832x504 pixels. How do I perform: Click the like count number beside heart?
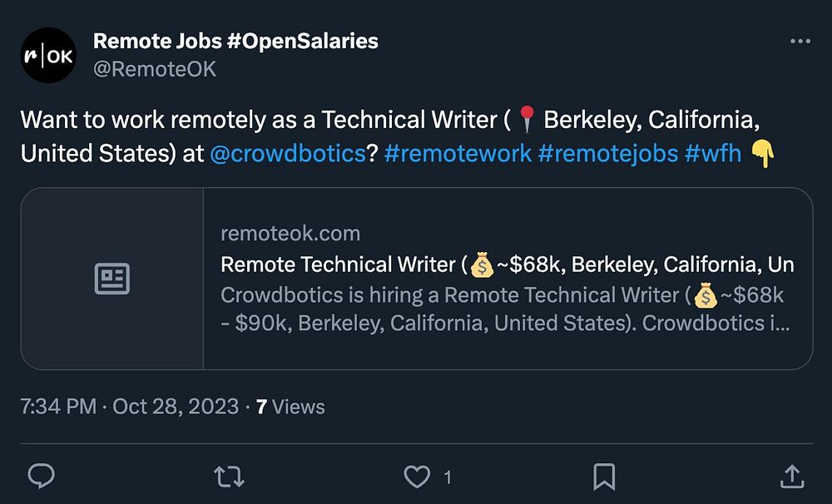coord(448,477)
